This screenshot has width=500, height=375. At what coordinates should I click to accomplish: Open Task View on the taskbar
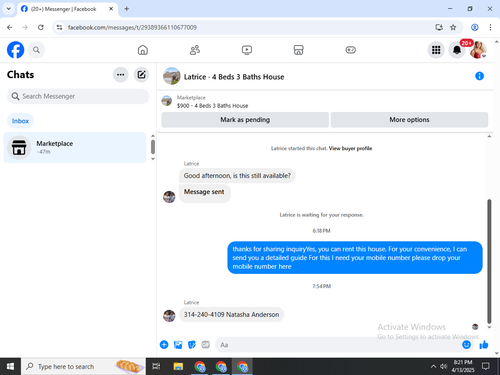pos(156,366)
